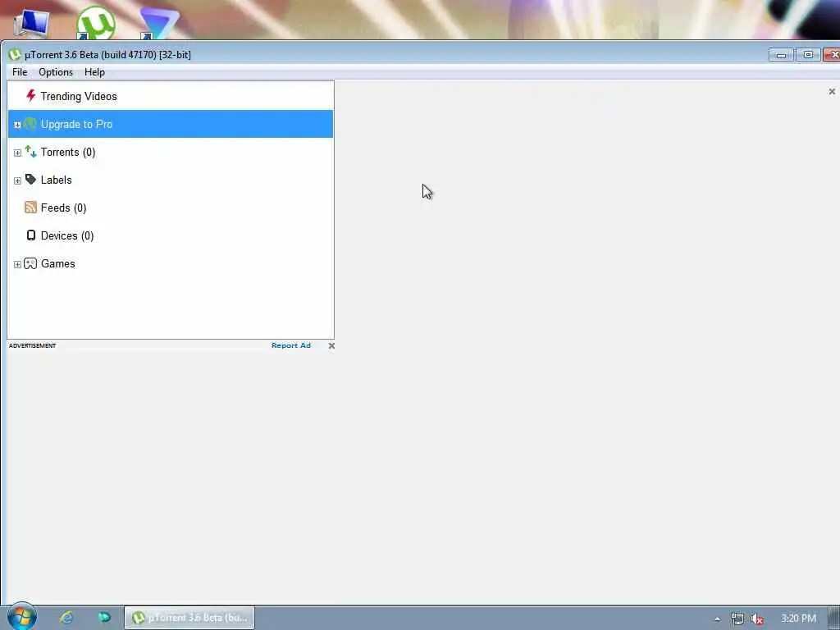Show hidden system tray icons
The height and width of the screenshot is (630, 840).
(x=717, y=619)
